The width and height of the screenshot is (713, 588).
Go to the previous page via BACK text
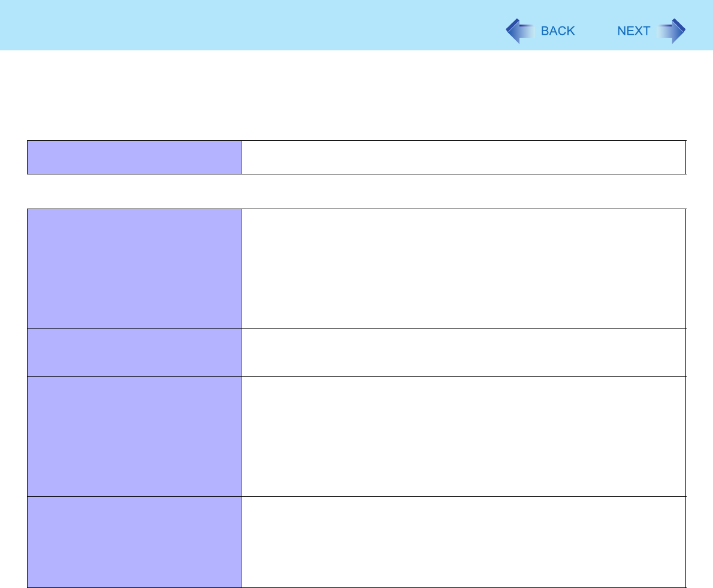[558, 31]
